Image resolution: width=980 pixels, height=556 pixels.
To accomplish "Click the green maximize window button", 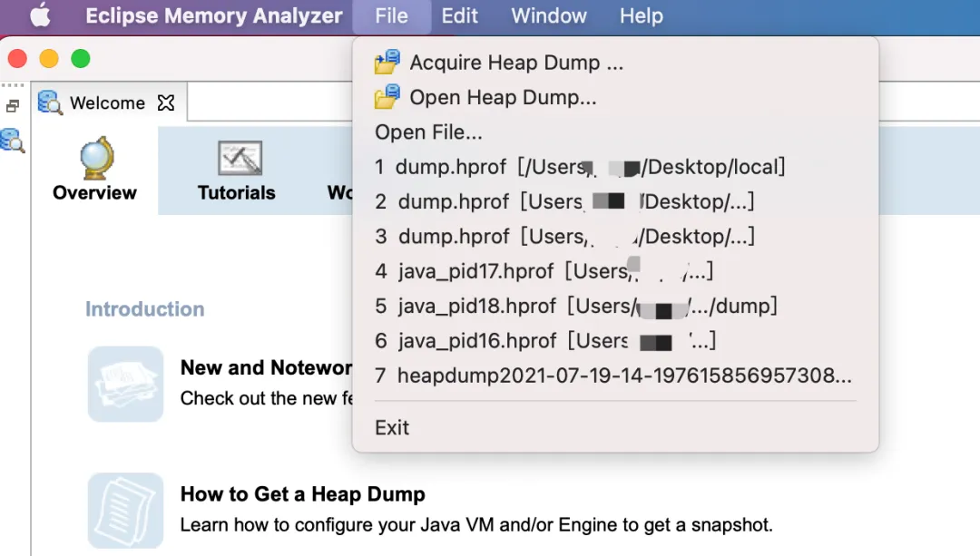I will coord(81,59).
